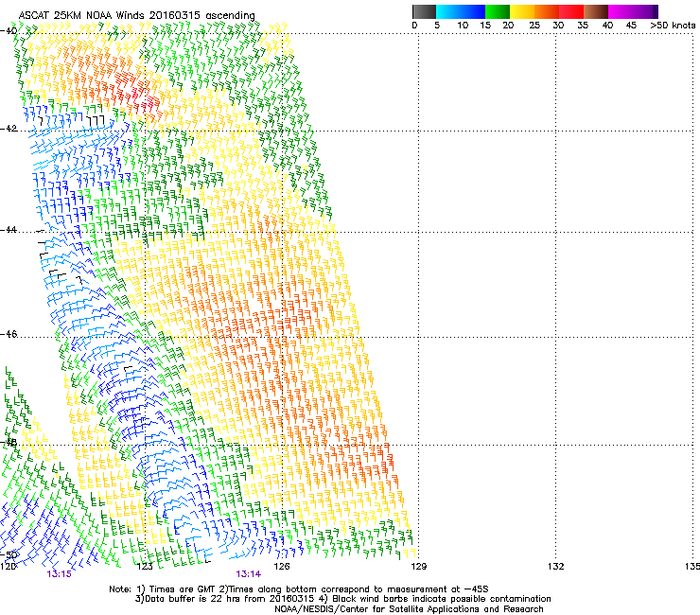The height and width of the screenshot is (615, 700).
Task: Click the red 30-35 knots legend segment
Action: click(x=571, y=11)
